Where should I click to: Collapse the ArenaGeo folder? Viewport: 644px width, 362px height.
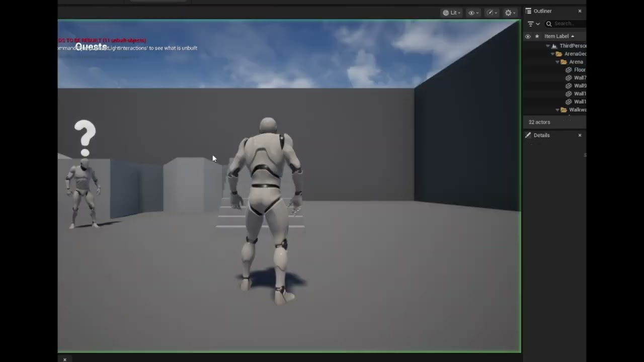(552, 54)
